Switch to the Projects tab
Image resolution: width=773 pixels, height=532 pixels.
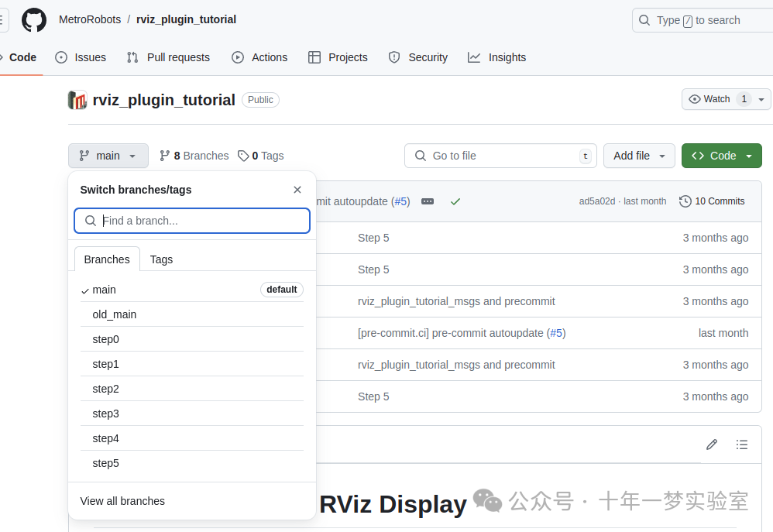[338, 57]
